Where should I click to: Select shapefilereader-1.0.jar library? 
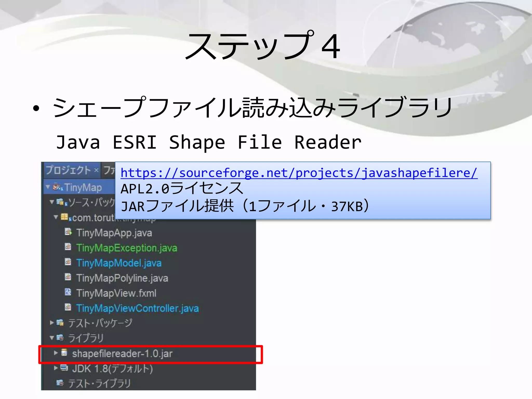pos(122,354)
